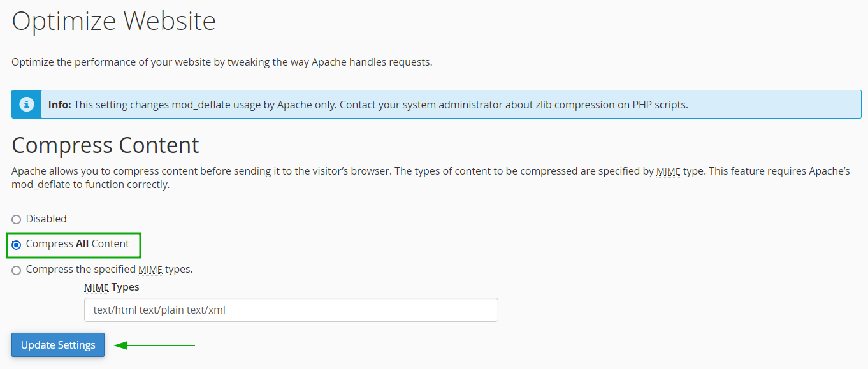Click the bold "Info:" text in banner
The image size is (868, 369).
pyautogui.click(x=60, y=105)
